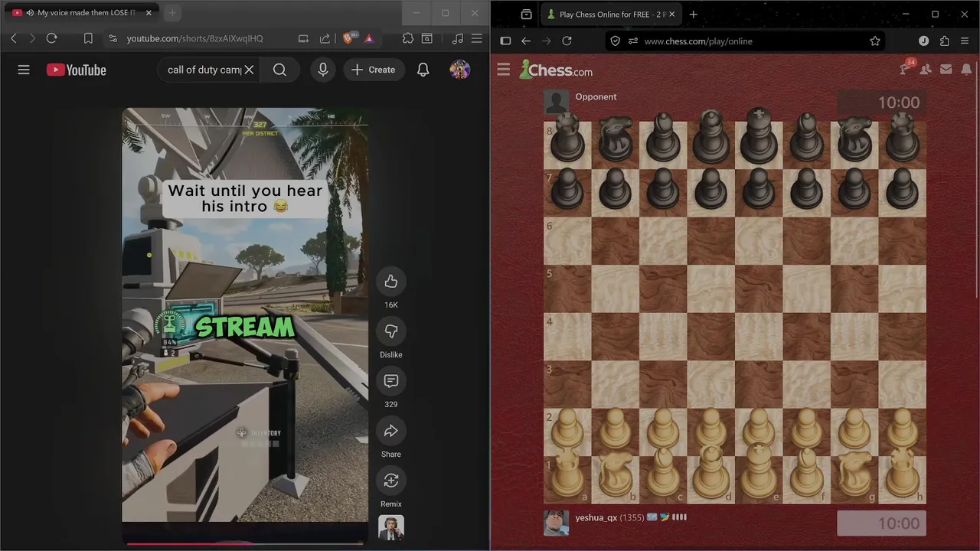
Task: Open Chess.com friends icon
Action: coord(926,70)
